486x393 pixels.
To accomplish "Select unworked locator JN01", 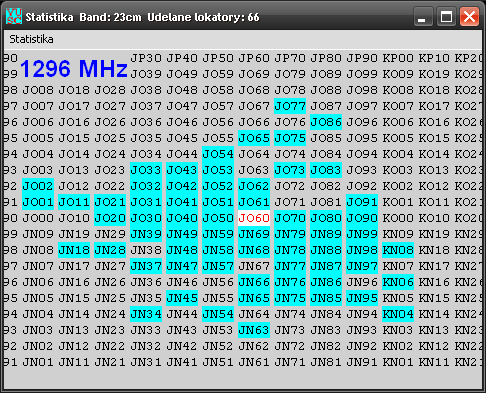I will [38, 362].
